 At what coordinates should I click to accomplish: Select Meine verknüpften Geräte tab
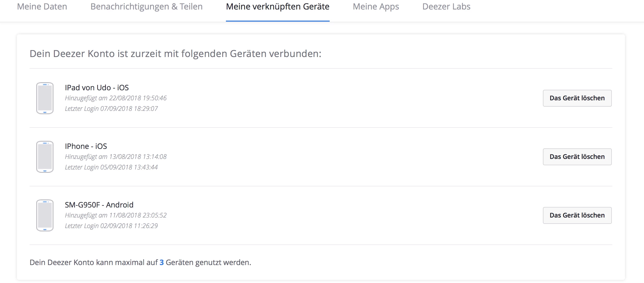[278, 7]
